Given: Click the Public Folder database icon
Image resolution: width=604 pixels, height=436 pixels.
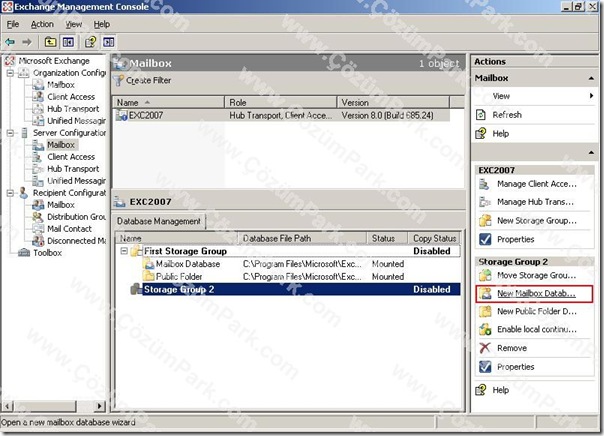Looking at the screenshot, I should pos(148,277).
